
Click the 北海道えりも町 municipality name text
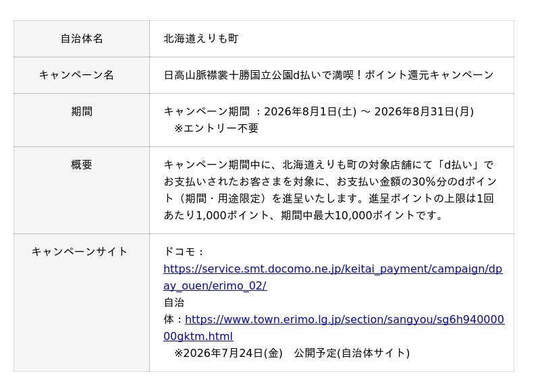[200, 38]
